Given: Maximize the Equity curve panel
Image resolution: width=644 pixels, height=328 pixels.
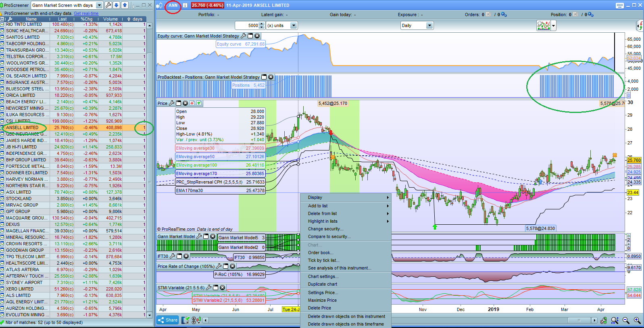Looking at the screenshot, I should click(250, 36).
